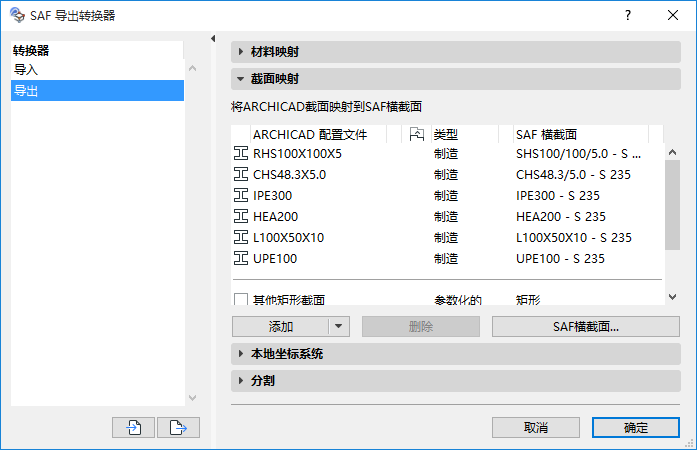Select the L100X50X10 profile name

point(288,237)
